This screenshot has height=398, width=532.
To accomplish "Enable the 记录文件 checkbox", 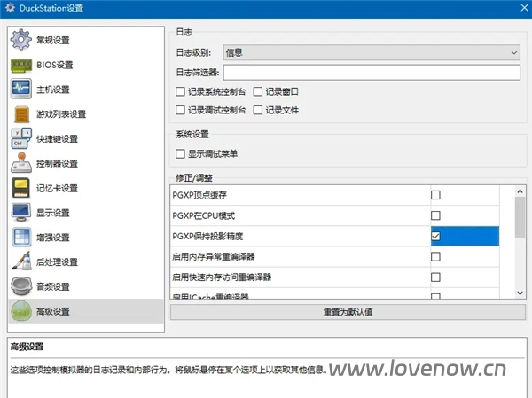I will 258,110.
